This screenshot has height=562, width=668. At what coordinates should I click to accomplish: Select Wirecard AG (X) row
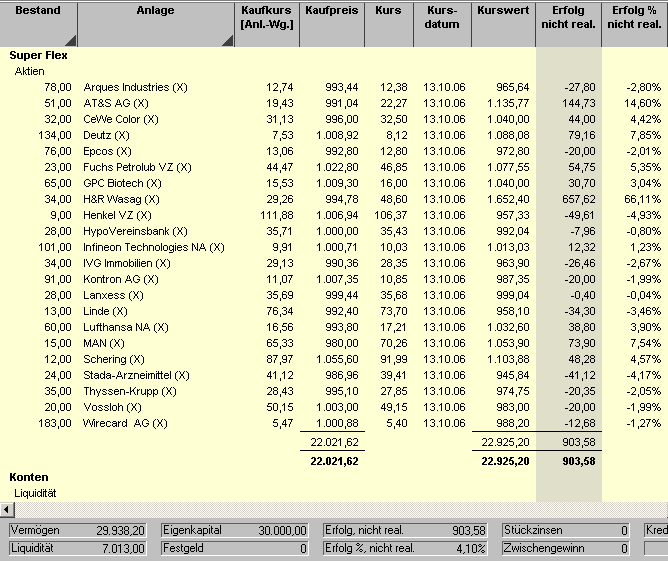334,424
